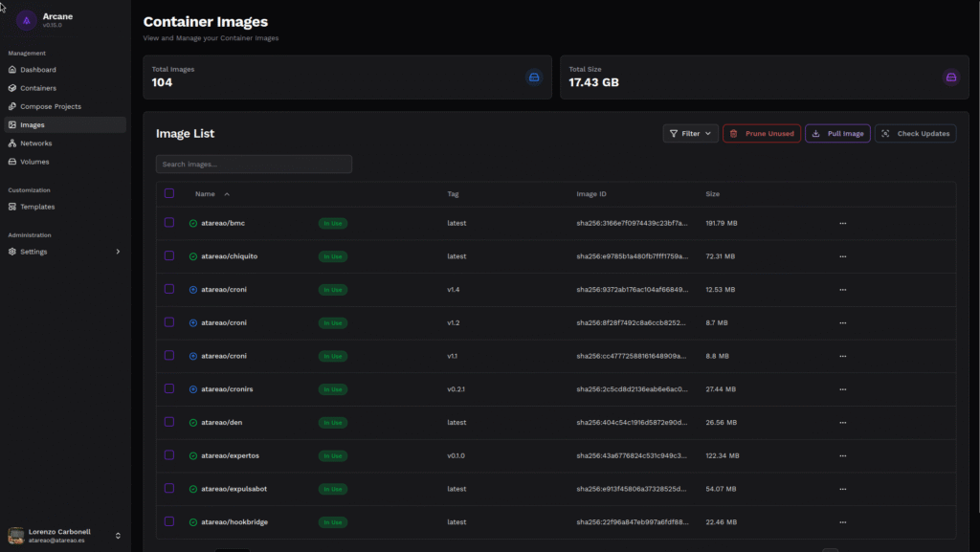The height and width of the screenshot is (552, 980).
Task: Click the Search images input field
Action: [254, 165]
